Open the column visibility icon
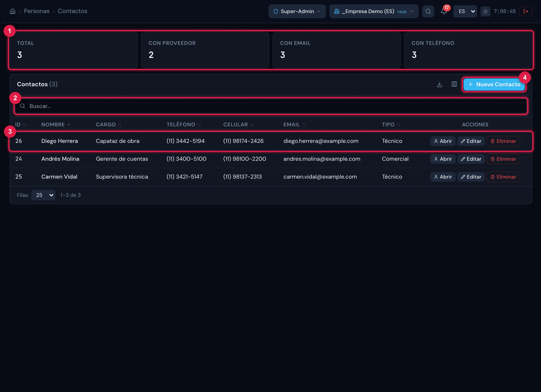Screen dimensions: 541x392 point(454,84)
